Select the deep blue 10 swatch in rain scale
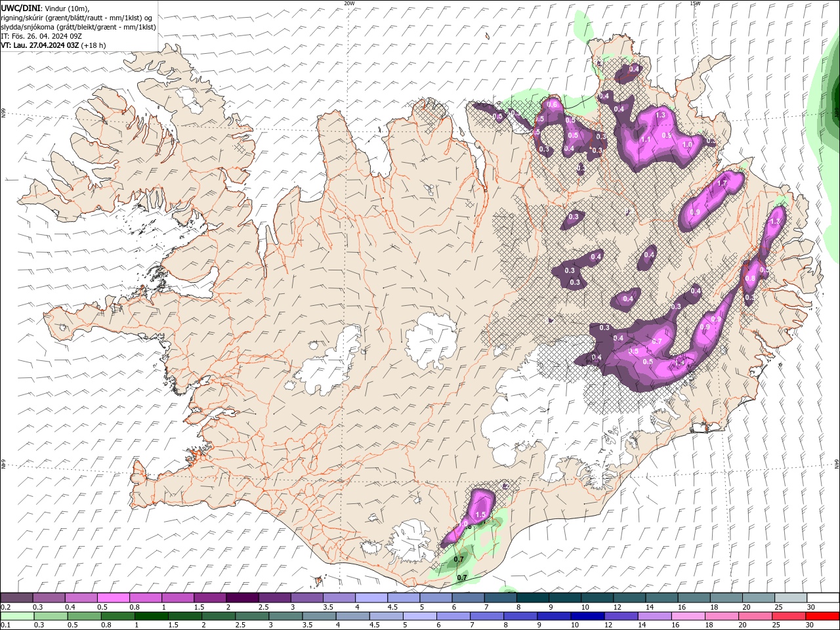The width and height of the screenshot is (840, 630). coord(588,616)
